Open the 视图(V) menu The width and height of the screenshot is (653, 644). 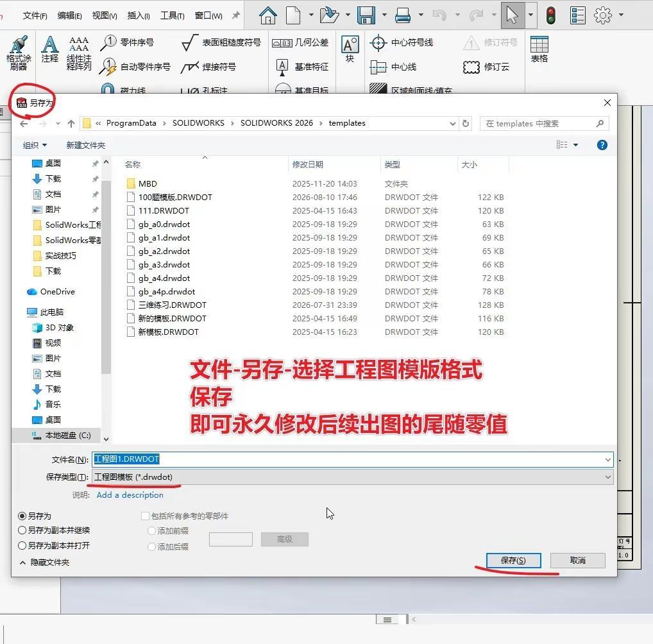coord(105,16)
